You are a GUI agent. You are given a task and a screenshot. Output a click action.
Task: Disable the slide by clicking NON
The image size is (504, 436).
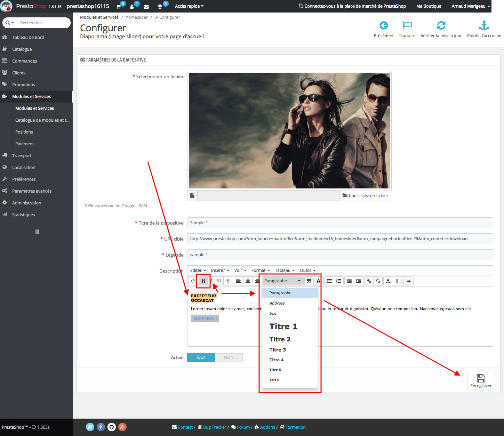229,357
